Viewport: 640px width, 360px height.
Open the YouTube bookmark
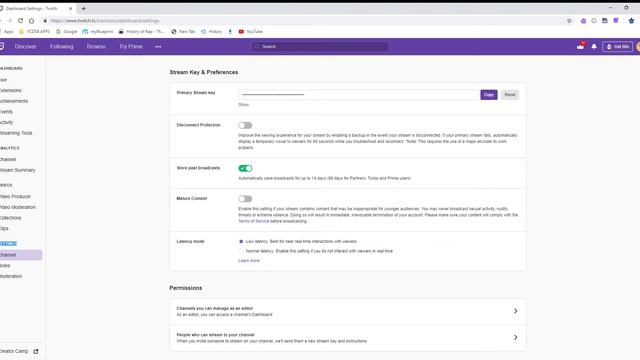(250, 31)
